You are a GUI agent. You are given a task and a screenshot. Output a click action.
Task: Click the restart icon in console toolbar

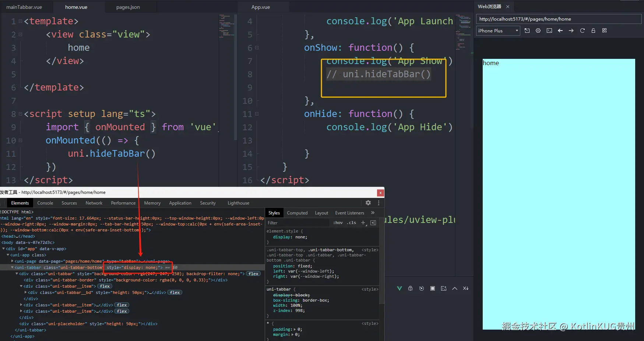422,288
